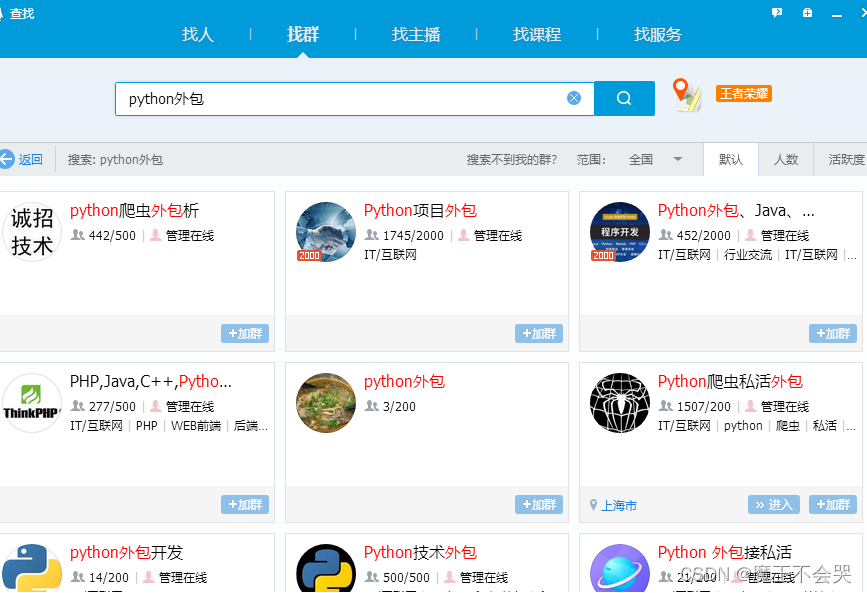This screenshot has width=867, height=593.
Task: Open planet avatar of Python 外包接私活
Action: pos(620,568)
